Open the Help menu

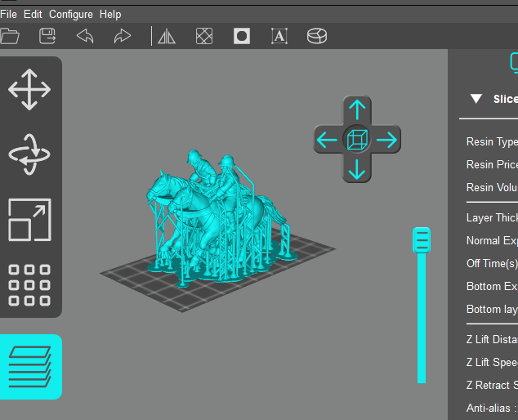click(x=110, y=14)
